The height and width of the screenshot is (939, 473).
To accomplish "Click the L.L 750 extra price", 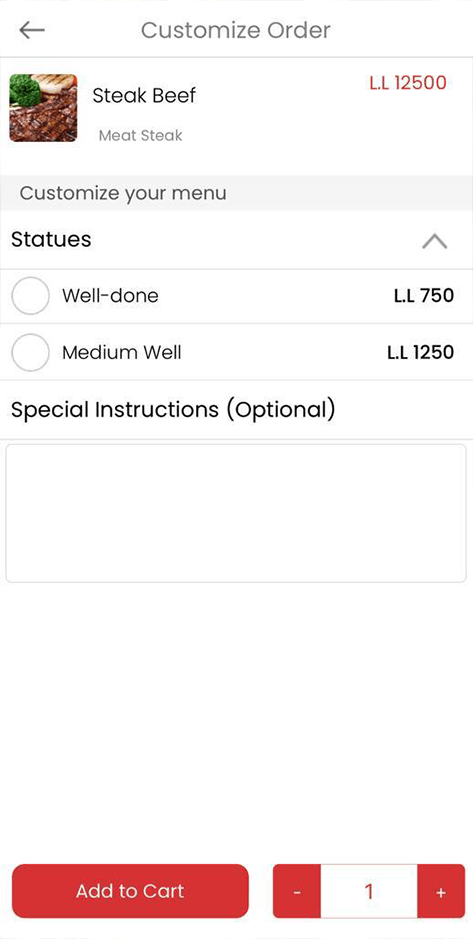I will click(x=424, y=295).
